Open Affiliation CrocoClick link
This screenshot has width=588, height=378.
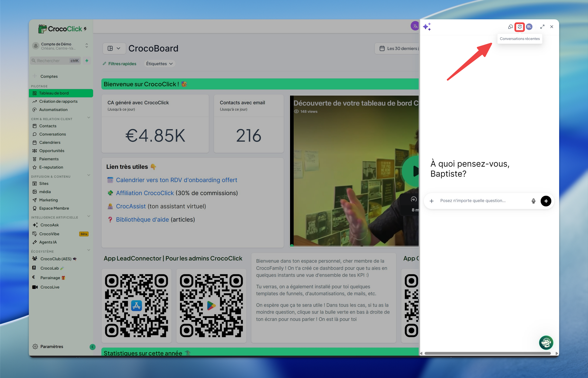click(x=145, y=193)
